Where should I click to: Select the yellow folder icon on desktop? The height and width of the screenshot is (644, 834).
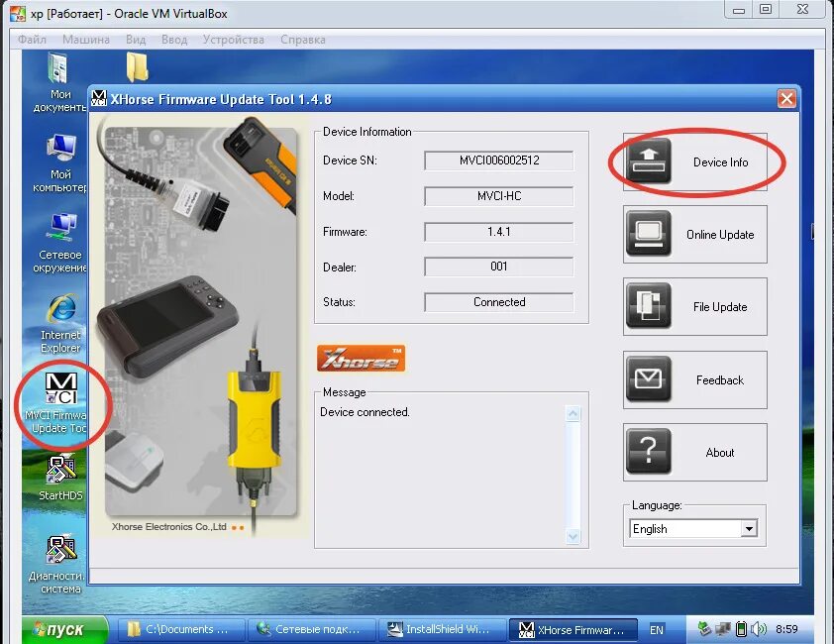click(138, 67)
